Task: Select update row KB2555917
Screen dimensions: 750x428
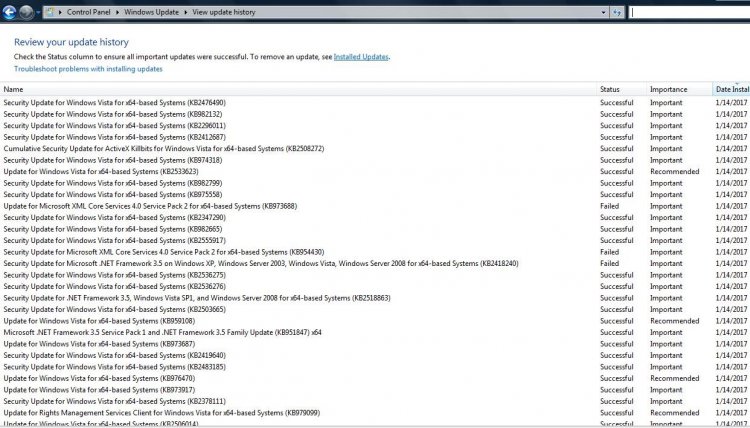Action: (x=375, y=240)
